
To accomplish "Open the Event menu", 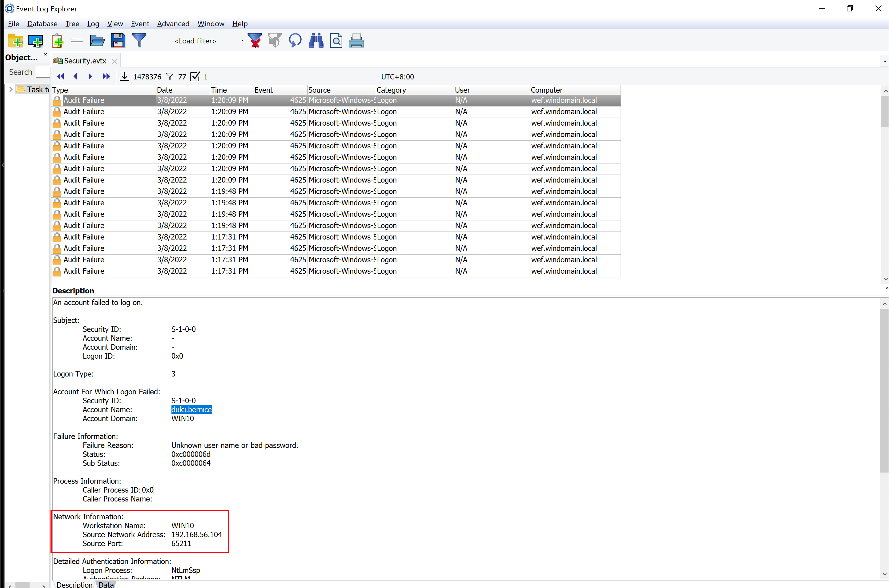I will (x=140, y=24).
